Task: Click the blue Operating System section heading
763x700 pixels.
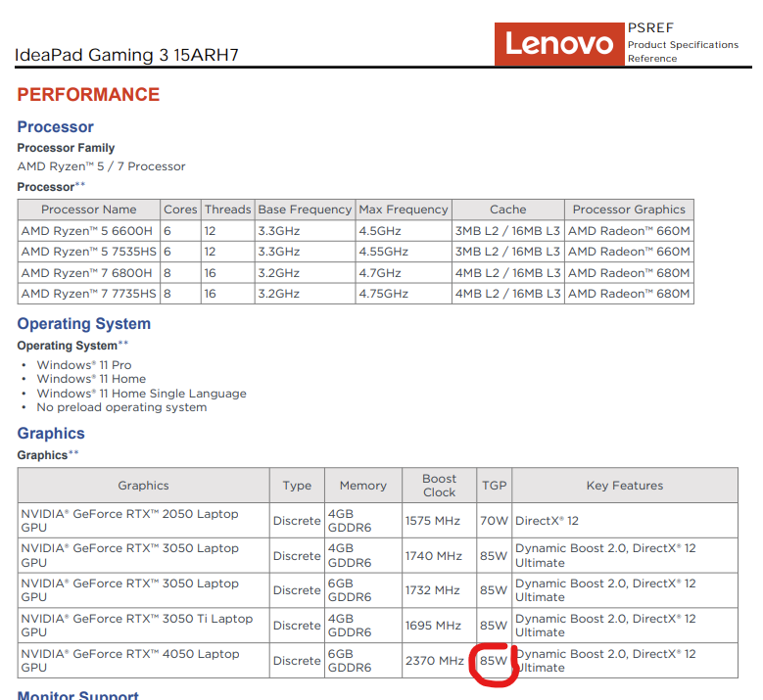Action: [x=84, y=324]
